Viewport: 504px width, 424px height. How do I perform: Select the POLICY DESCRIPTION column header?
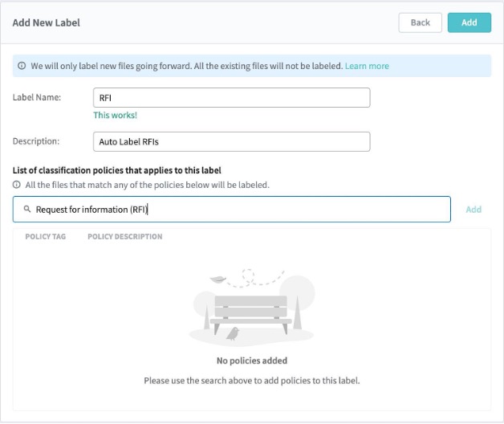click(x=124, y=237)
